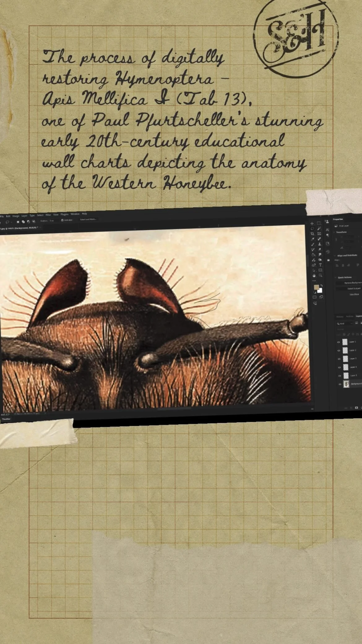Open the History panel clock icon
Screen dimensions: 362x644
tap(328, 252)
